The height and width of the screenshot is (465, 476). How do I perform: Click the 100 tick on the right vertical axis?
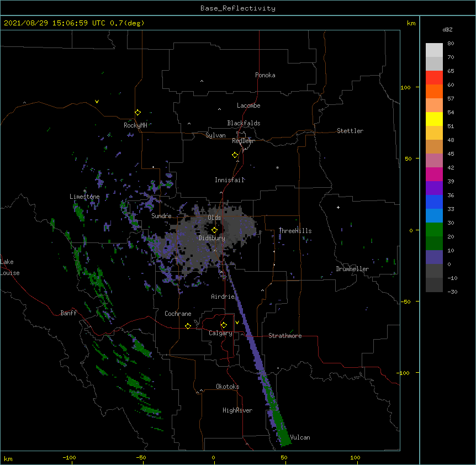pos(405,87)
